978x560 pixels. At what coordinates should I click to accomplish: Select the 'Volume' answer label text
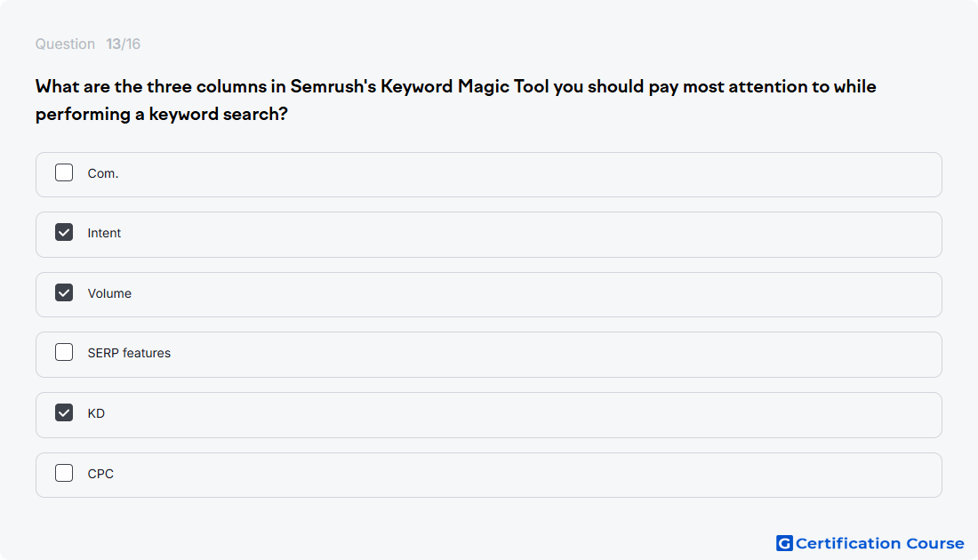(109, 293)
